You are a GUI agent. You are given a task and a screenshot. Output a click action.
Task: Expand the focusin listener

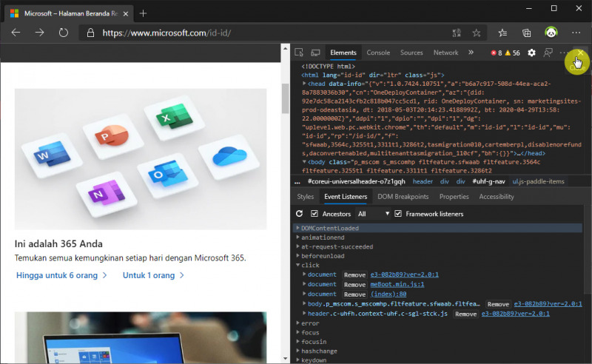(298, 342)
